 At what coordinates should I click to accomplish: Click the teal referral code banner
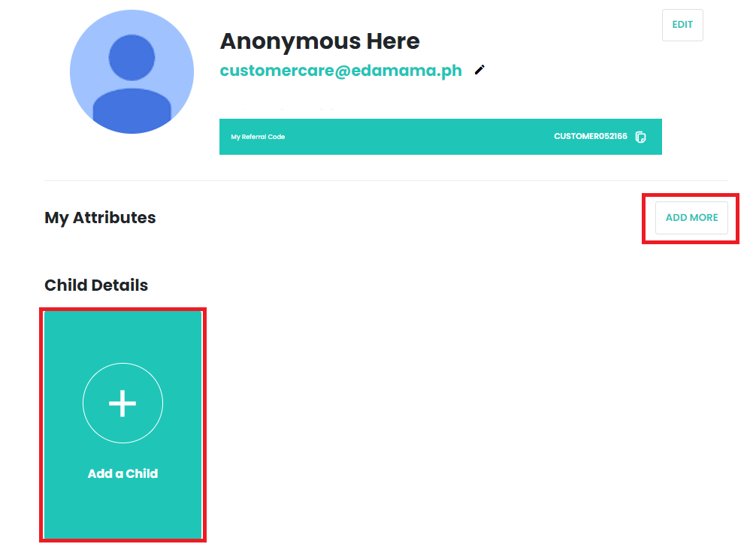(440, 137)
